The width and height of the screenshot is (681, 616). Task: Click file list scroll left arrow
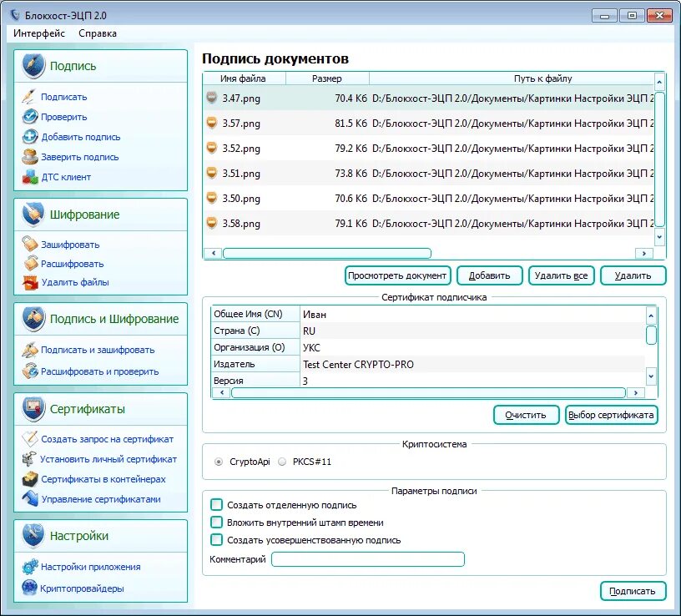214,253
